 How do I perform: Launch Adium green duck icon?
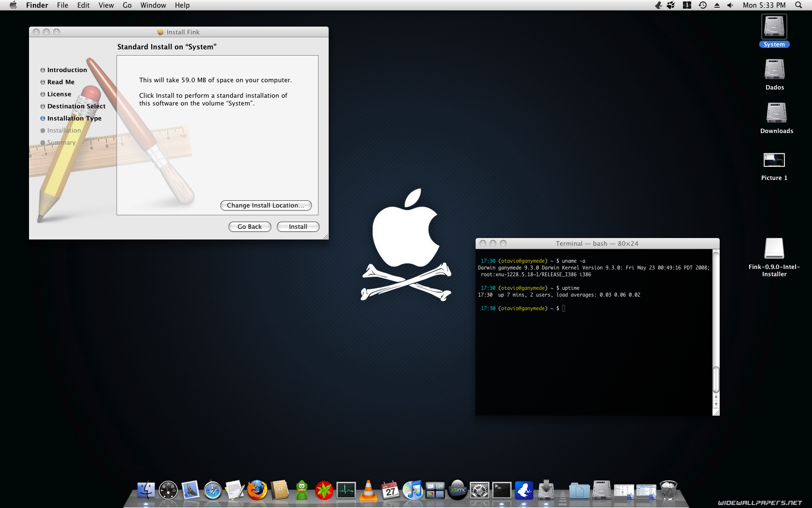click(302, 491)
